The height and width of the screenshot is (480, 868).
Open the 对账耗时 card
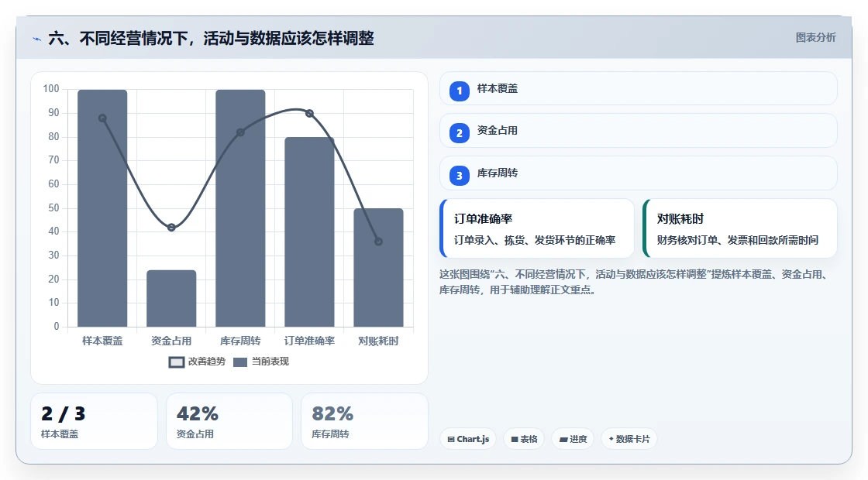click(x=739, y=228)
